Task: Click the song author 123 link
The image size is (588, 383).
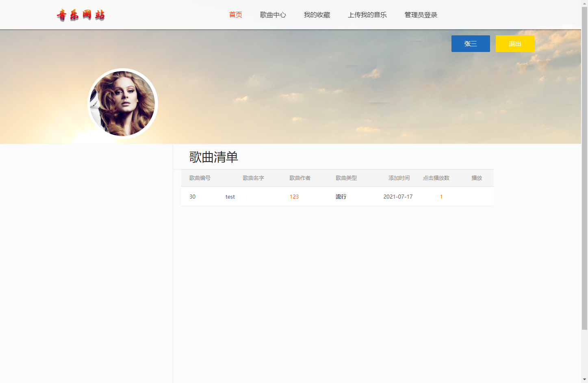Action: (294, 197)
